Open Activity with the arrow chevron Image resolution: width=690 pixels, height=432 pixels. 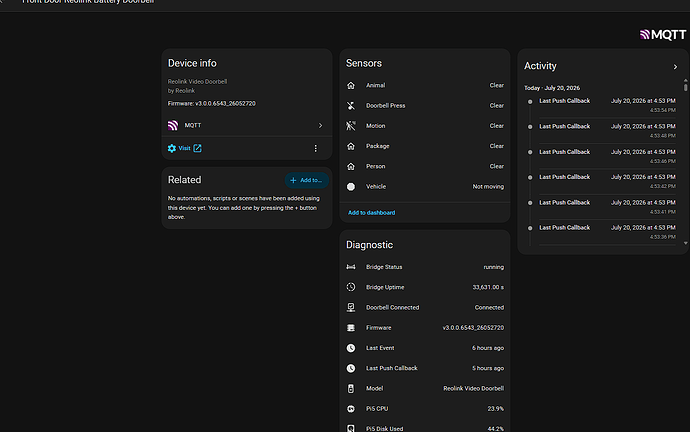675,67
